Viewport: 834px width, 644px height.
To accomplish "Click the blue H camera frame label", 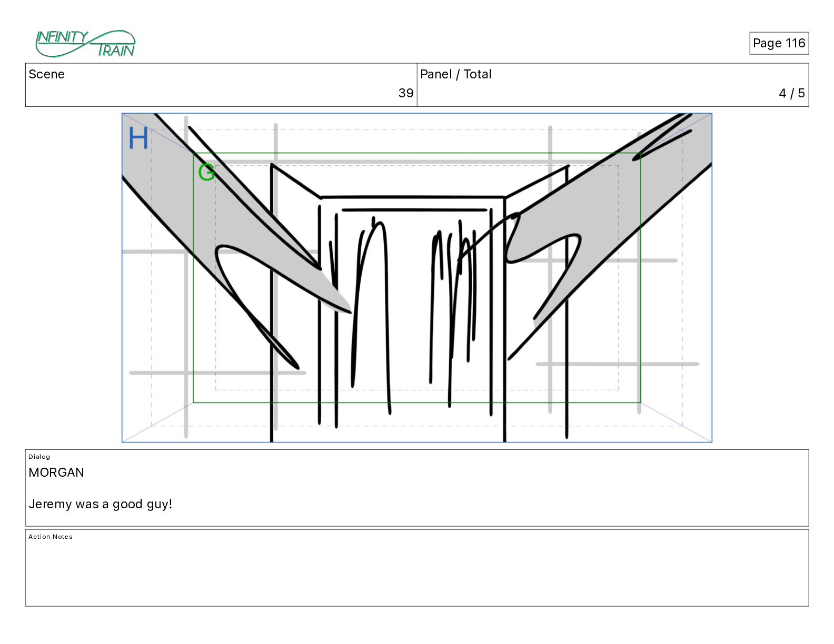I will pos(138,138).
